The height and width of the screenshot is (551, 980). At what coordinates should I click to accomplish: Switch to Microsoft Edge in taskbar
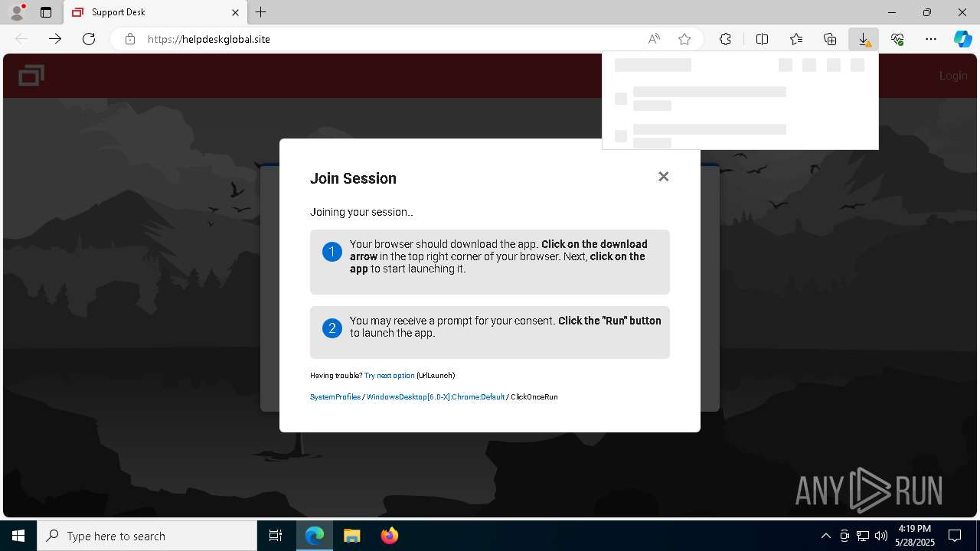(315, 536)
